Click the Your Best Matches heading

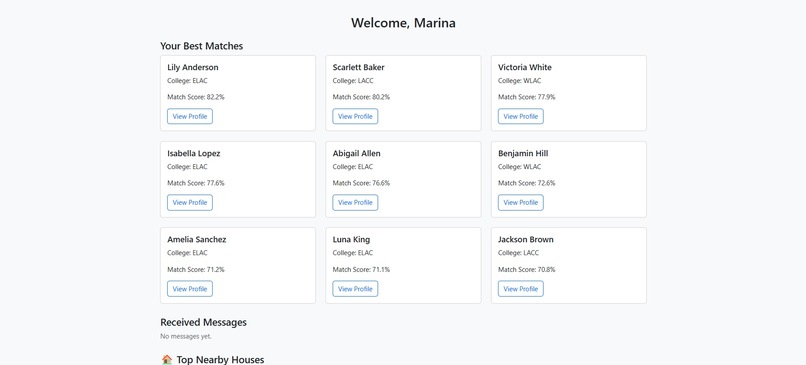[x=202, y=46]
